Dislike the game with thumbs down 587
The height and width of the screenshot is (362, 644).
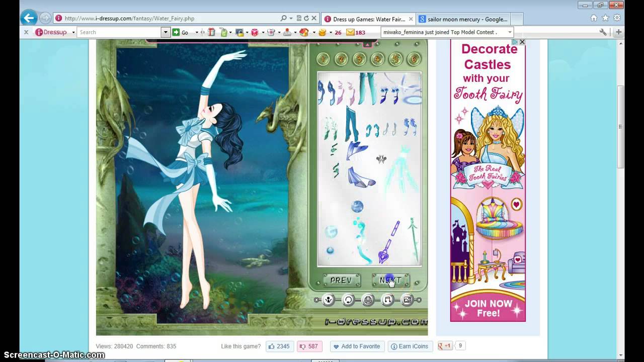(x=309, y=346)
